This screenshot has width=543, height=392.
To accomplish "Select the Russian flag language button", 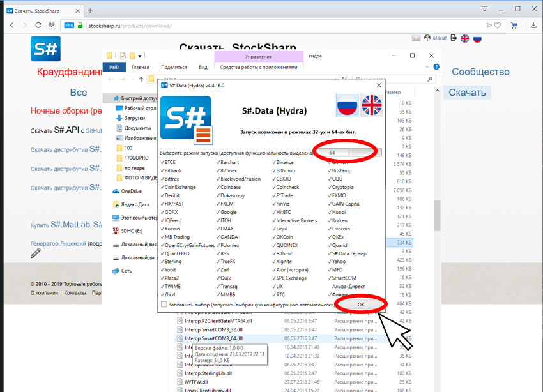I will 348,105.
